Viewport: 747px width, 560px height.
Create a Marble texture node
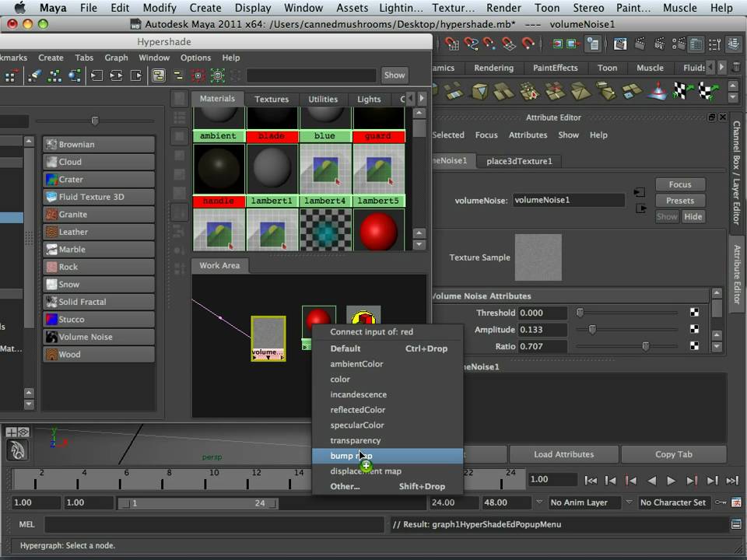[99, 249]
